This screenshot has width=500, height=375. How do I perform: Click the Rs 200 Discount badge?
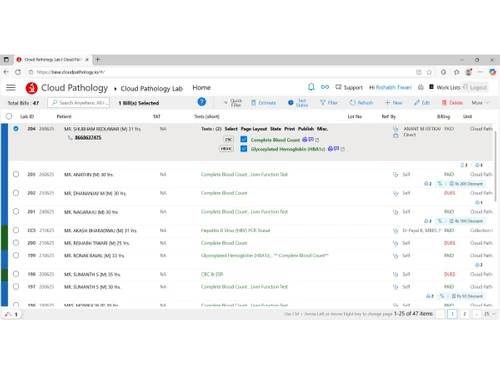click(x=466, y=184)
